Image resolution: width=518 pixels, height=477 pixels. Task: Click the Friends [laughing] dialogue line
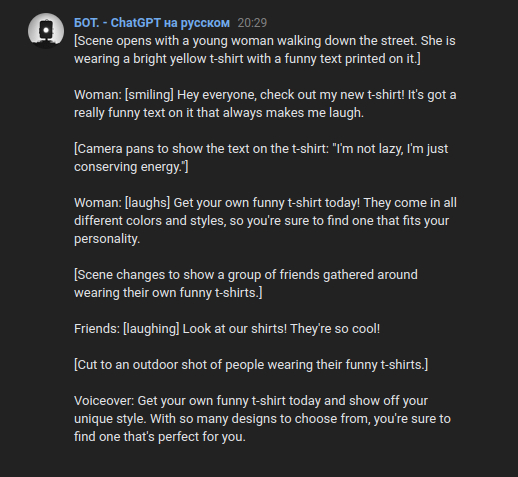pyautogui.click(x=227, y=329)
